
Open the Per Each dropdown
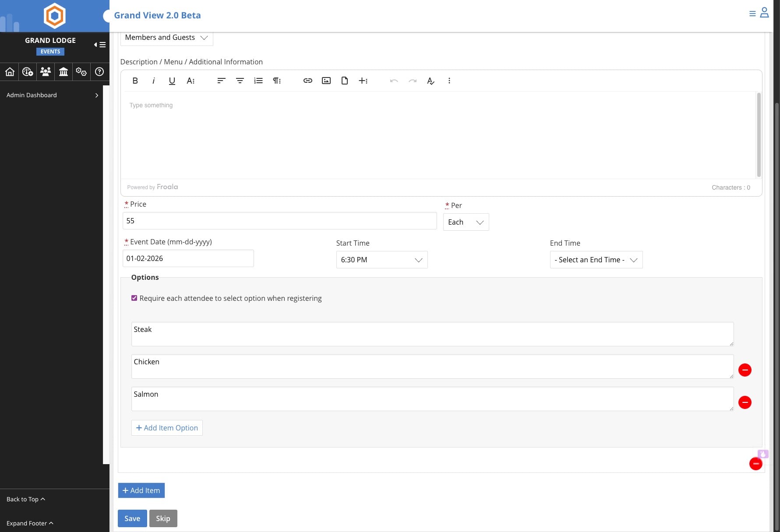(466, 222)
